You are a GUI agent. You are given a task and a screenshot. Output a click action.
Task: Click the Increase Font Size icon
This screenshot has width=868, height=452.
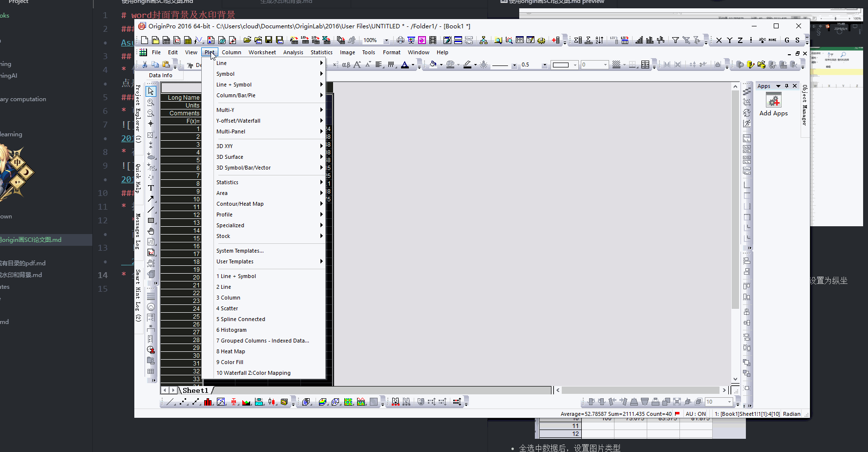pos(357,65)
